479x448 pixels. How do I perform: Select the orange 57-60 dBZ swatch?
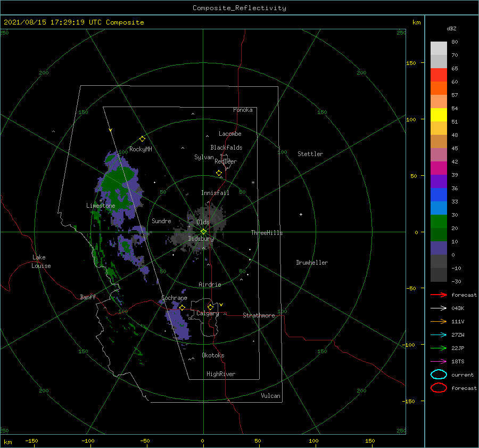[x=439, y=88]
